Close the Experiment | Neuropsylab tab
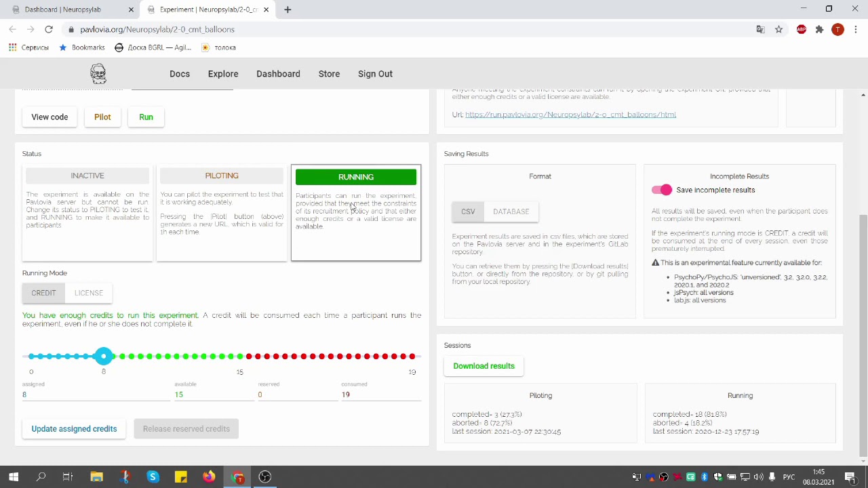Image resolution: width=868 pixels, height=488 pixels. point(267,9)
